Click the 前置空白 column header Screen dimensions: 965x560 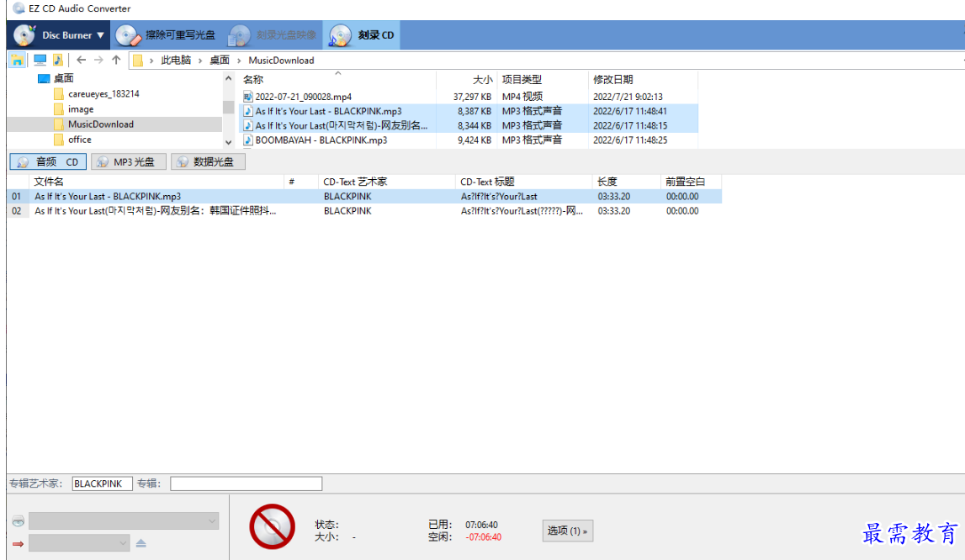point(691,182)
